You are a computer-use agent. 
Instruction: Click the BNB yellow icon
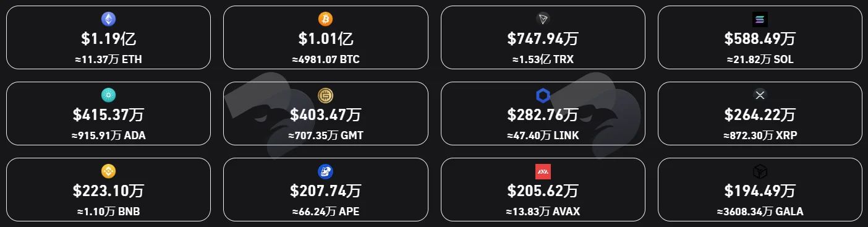pyautogui.click(x=108, y=171)
